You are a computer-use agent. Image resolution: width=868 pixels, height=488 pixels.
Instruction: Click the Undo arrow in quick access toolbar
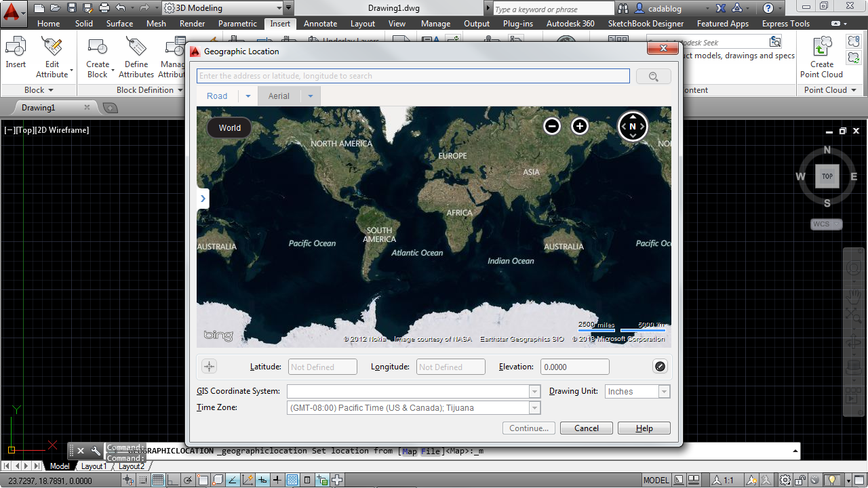(x=121, y=8)
